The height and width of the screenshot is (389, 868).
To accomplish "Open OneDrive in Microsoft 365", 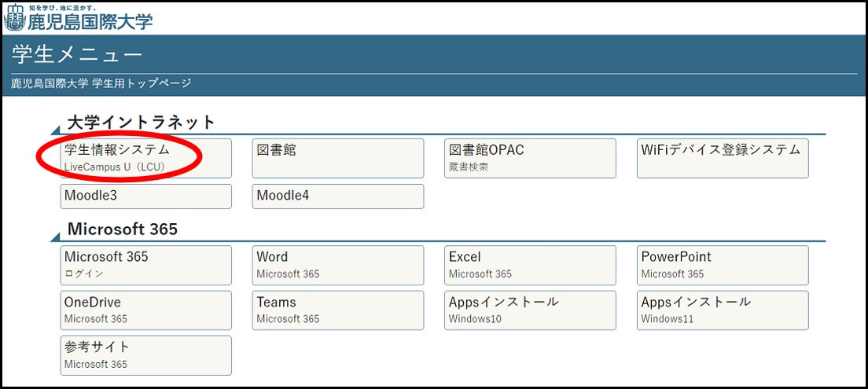I will coord(146,310).
